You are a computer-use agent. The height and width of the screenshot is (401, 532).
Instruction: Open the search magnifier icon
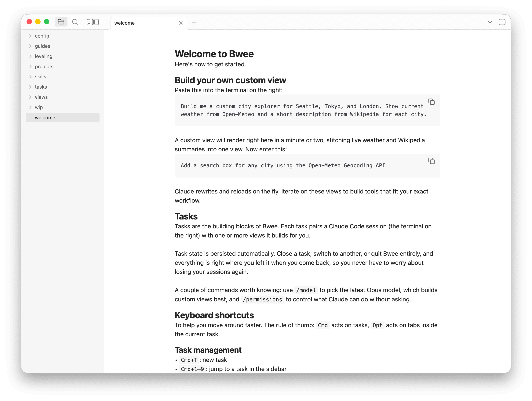click(75, 22)
